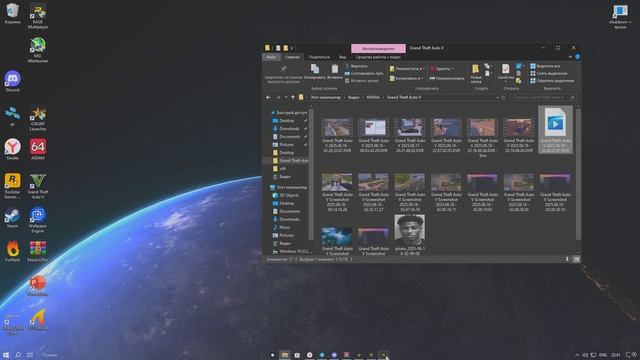Open the Yandex browser desktop icon
Image resolution: width=640 pixels, height=360 pixels.
click(13, 149)
